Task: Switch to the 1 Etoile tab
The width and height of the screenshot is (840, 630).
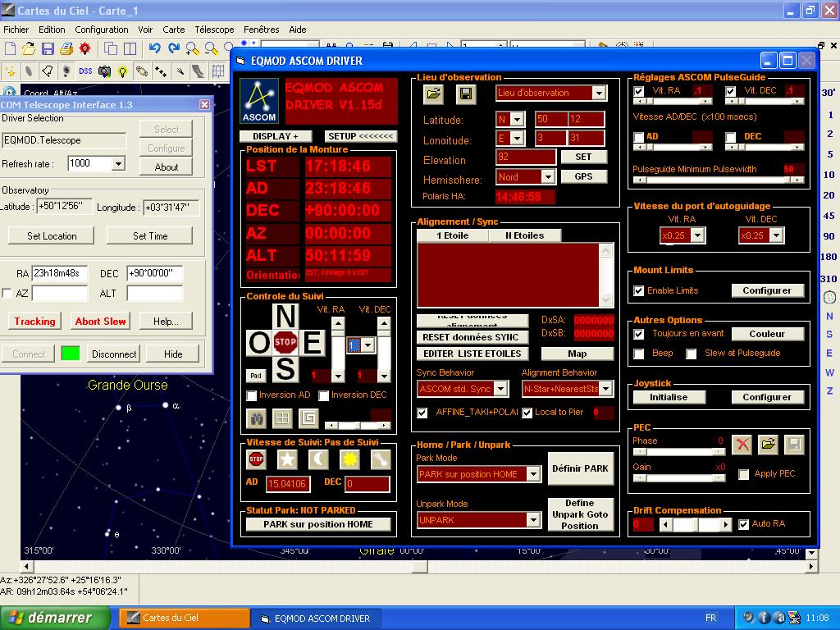Action: 453,235
